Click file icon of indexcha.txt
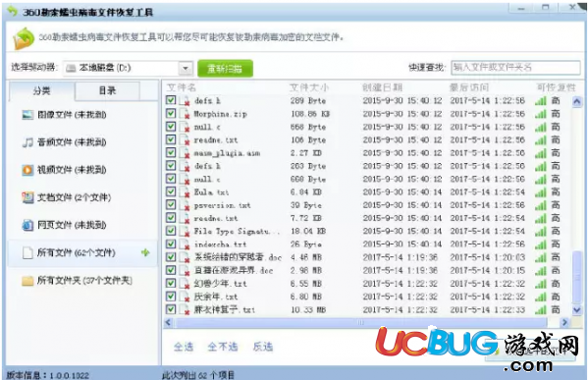This screenshot has width=588, height=380. click(x=185, y=244)
